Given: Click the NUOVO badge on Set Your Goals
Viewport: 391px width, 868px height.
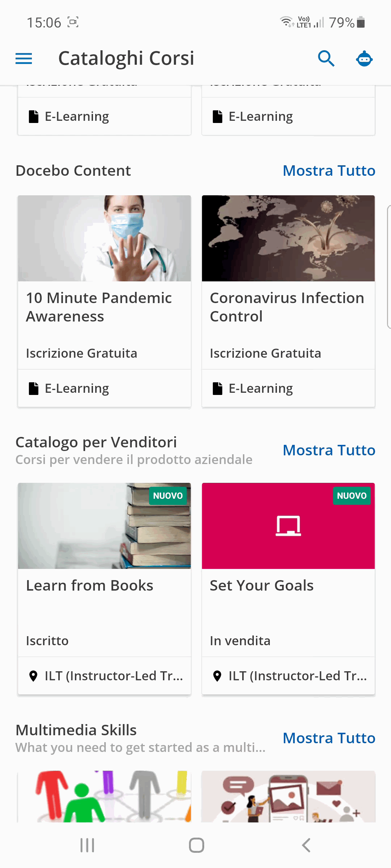Looking at the screenshot, I should pyautogui.click(x=352, y=495).
